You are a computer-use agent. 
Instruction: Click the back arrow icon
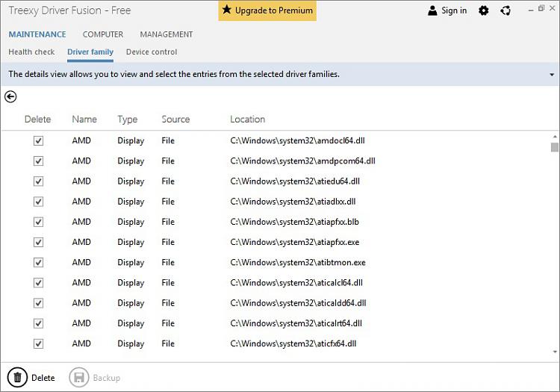(x=10, y=97)
